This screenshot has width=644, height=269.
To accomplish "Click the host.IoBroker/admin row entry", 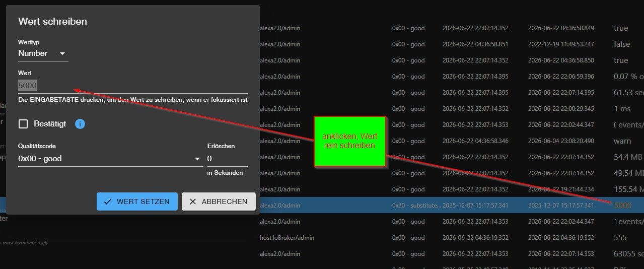I will pyautogui.click(x=287, y=238).
